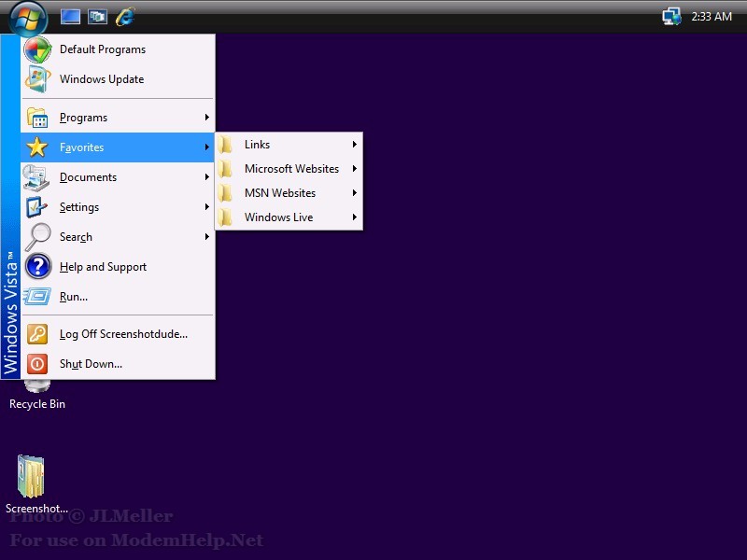747x560 pixels.
Task: Select the Screenshot... desktop label
Action: pos(36,509)
